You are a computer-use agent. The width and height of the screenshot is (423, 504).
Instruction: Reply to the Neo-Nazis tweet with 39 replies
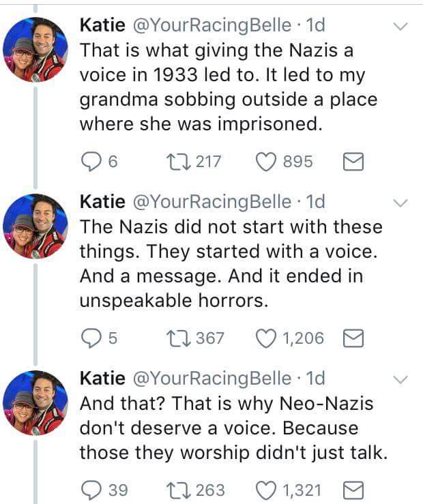[x=91, y=490]
